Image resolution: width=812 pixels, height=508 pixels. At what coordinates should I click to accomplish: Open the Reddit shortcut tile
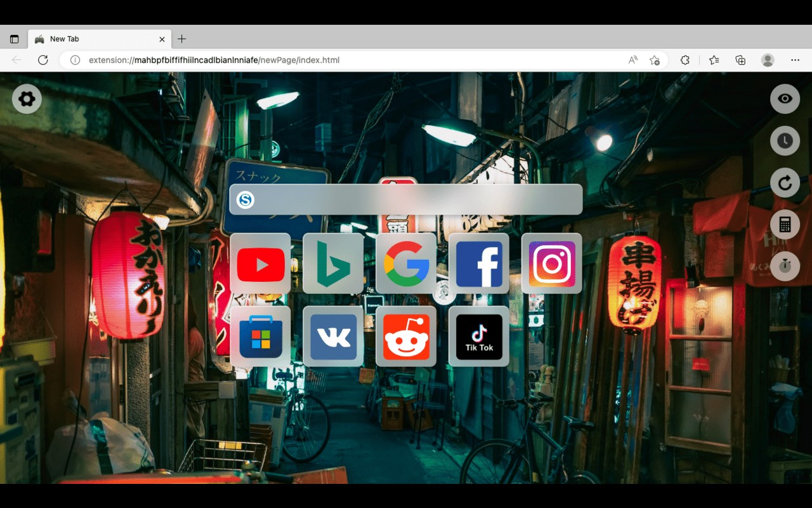[406, 337]
